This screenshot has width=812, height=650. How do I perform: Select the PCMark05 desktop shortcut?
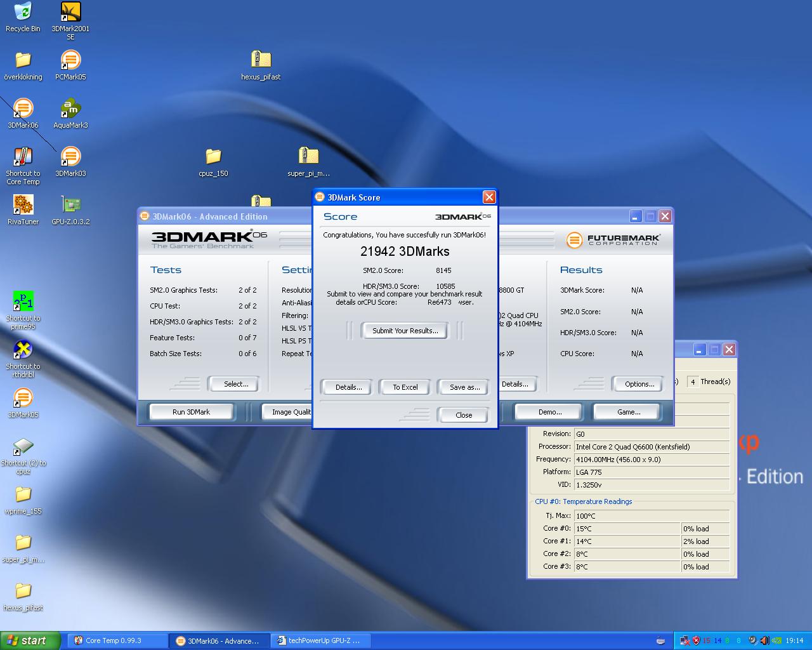(70, 66)
